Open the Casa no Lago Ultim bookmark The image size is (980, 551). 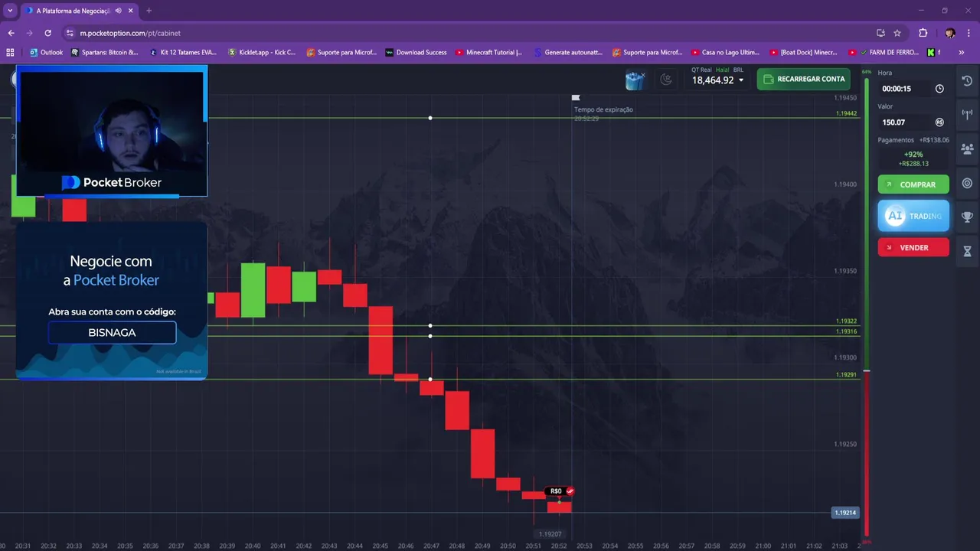coord(725,52)
